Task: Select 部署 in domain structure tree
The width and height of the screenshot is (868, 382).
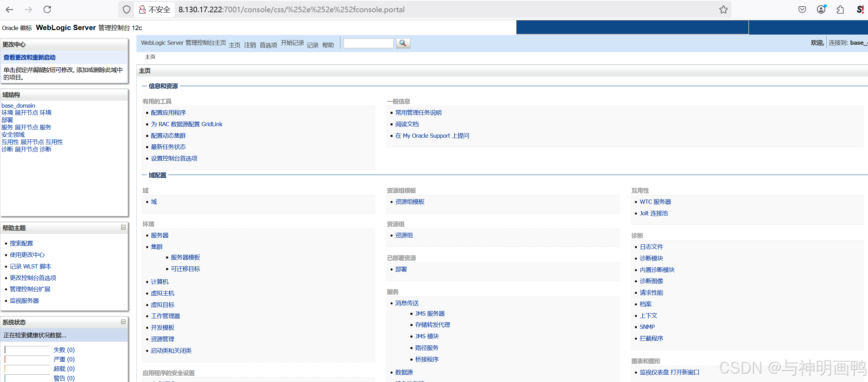Action: 7,120
